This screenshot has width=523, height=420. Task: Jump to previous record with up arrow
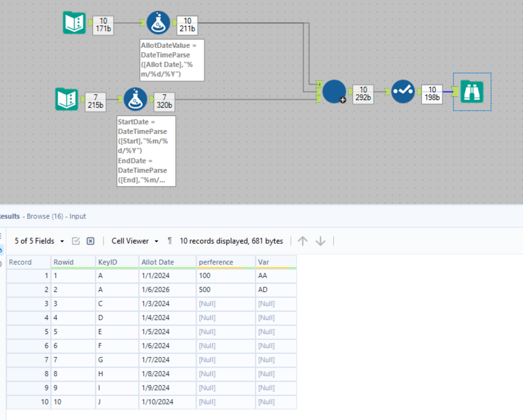click(302, 241)
